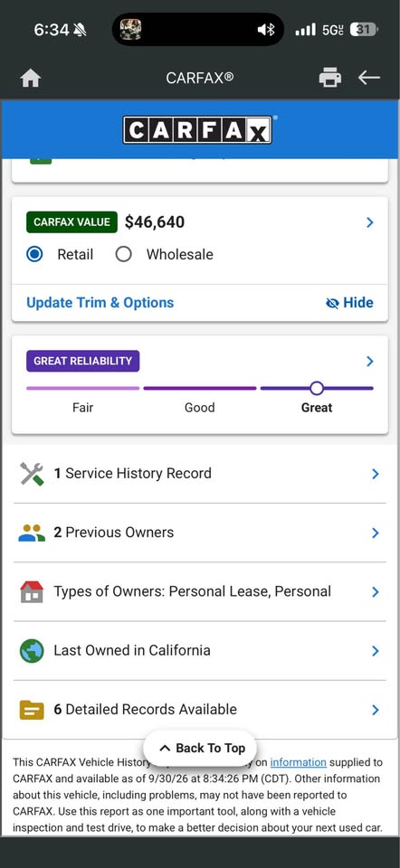Image resolution: width=400 pixels, height=868 pixels.
Task: Tap the Previous Owners people icon
Action: (x=32, y=533)
